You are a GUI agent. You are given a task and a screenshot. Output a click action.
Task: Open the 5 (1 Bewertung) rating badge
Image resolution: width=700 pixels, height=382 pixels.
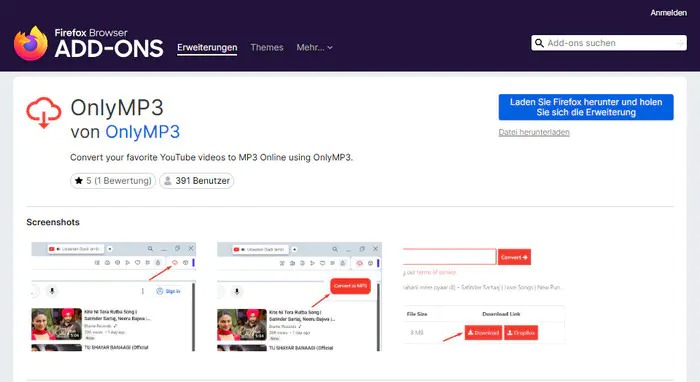coord(113,181)
